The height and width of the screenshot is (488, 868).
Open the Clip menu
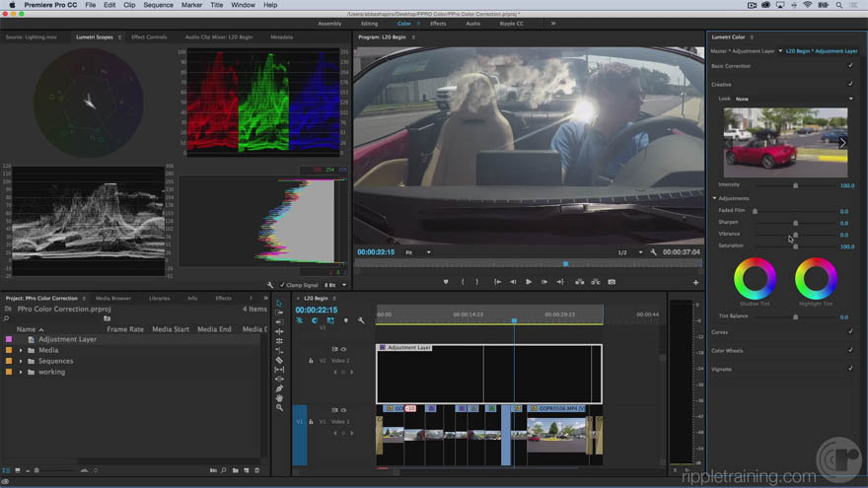coord(129,5)
